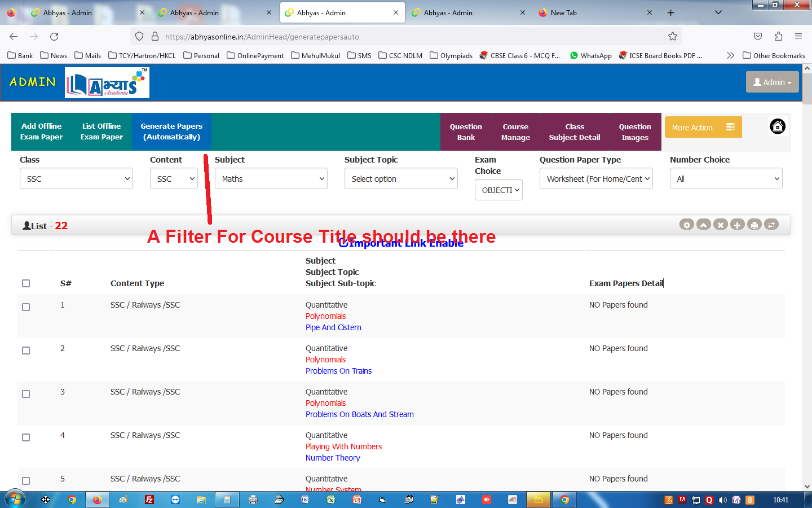The width and height of the screenshot is (812, 508).
Task: Open the Pipe And Cistern sub-topic link
Action: click(333, 327)
